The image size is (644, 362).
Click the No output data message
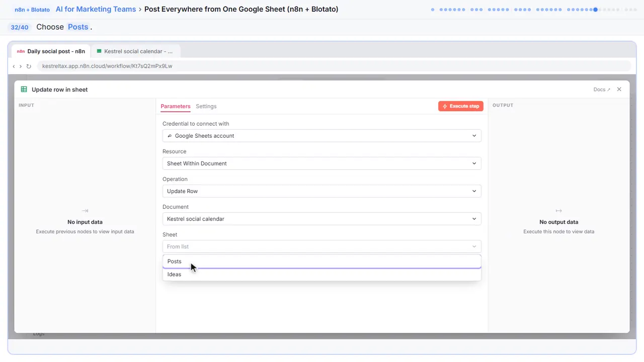558,222
